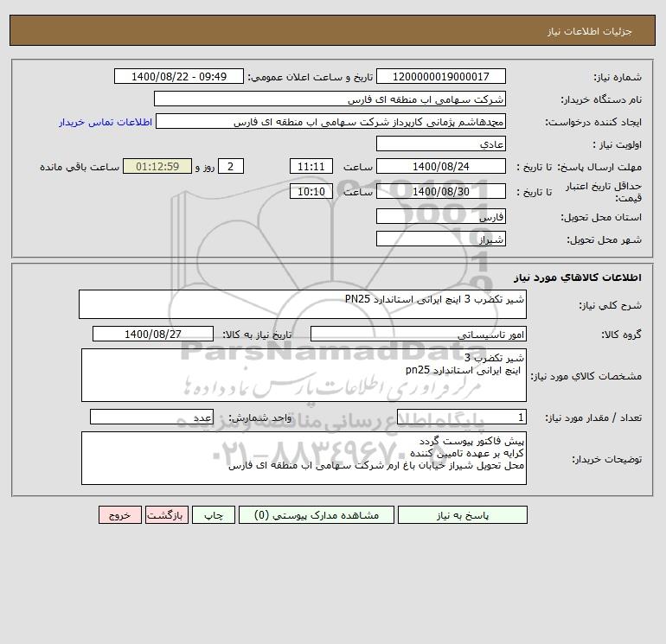Open اطلاعات تماس خریدار link
Screen dimensions: 666x644
pyautogui.click(x=106, y=122)
